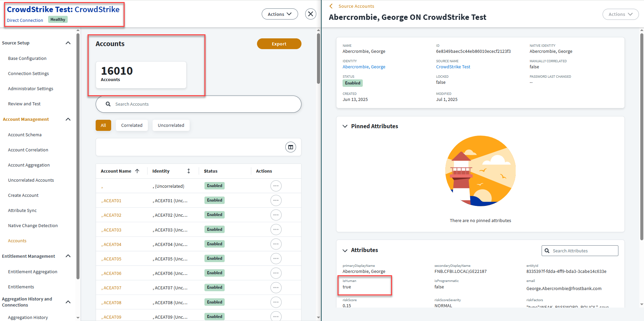The height and width of the screenshot is (321, 644).
Task: Open Native Change Detection page
Action: pos(33,225)
